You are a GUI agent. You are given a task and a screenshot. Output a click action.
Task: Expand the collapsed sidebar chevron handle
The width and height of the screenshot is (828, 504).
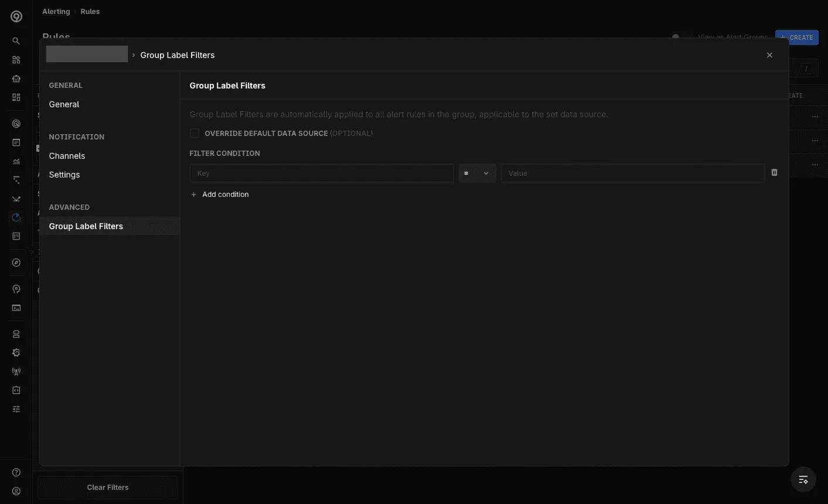(32, 252)
